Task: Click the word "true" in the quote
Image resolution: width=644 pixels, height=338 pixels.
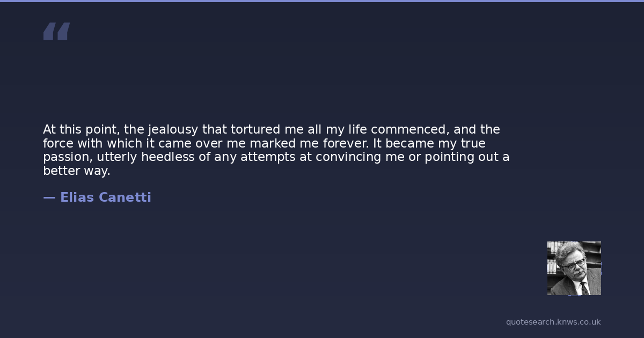Action: [x=472, y=144]
